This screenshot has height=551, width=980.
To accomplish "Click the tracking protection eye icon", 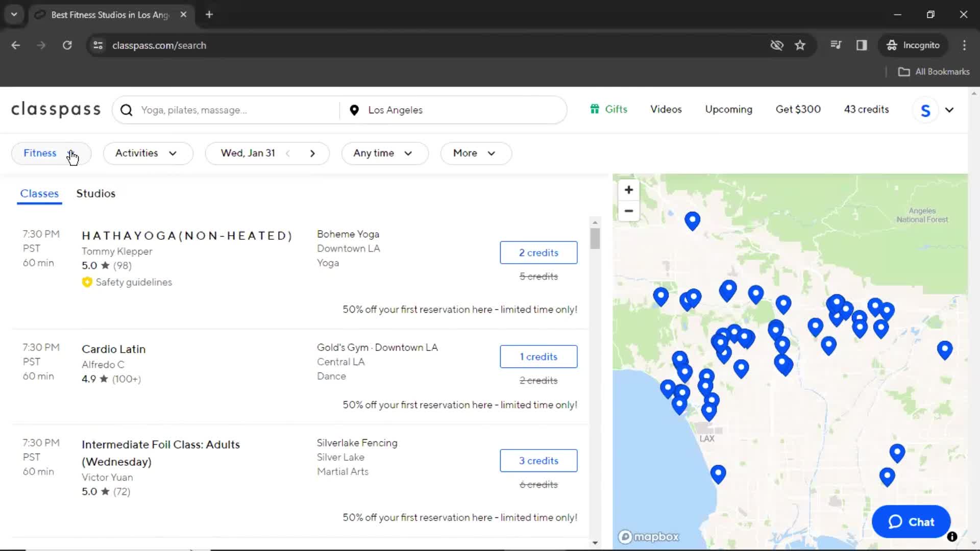I will click(x=777, y=45).
